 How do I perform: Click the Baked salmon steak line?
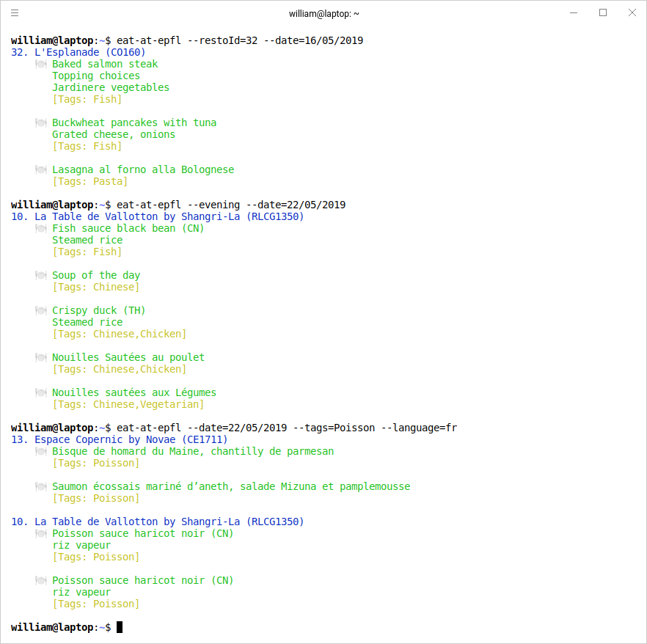pos(105,65)
